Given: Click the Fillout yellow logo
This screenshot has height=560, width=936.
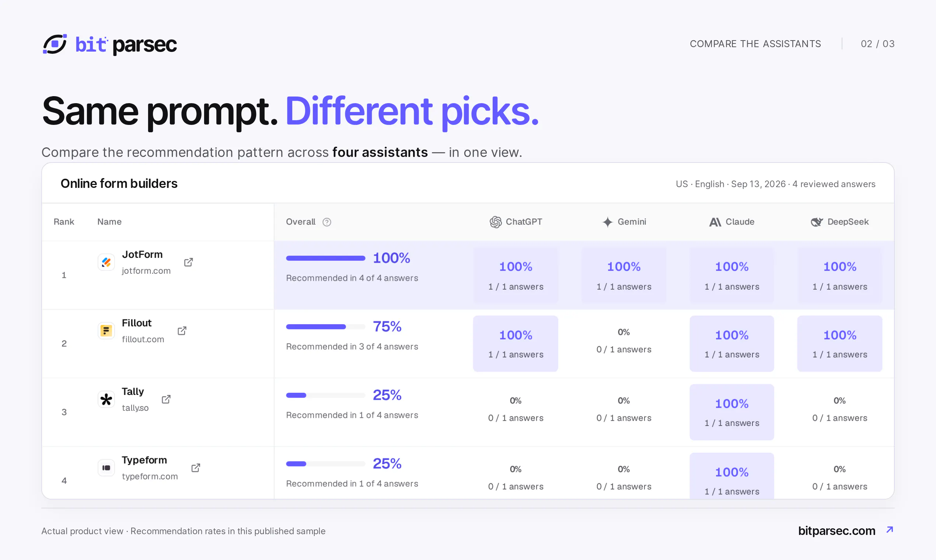Looking at the screenshot, I should coord(106,331).
